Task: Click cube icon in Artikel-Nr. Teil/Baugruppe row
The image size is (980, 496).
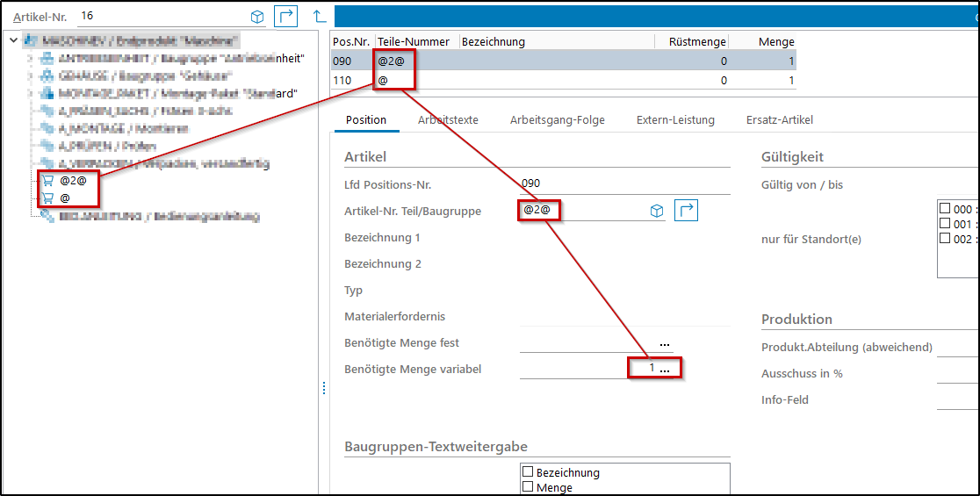Action: coord(656,211)
